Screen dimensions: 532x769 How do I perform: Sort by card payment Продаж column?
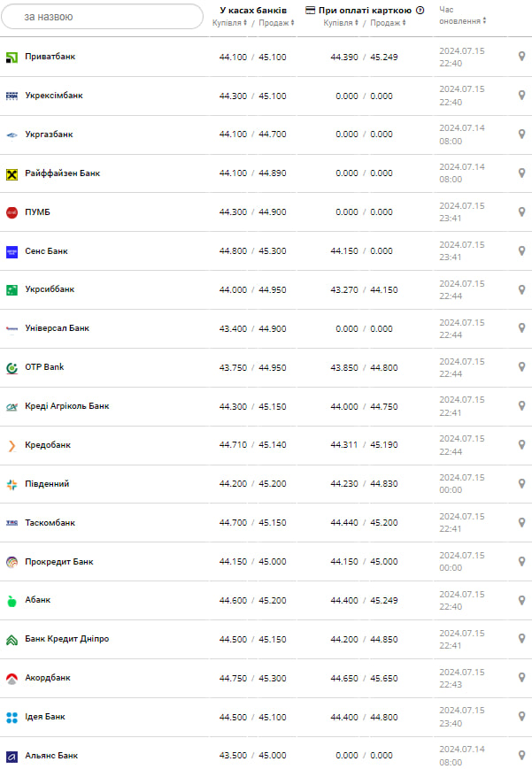388,23
